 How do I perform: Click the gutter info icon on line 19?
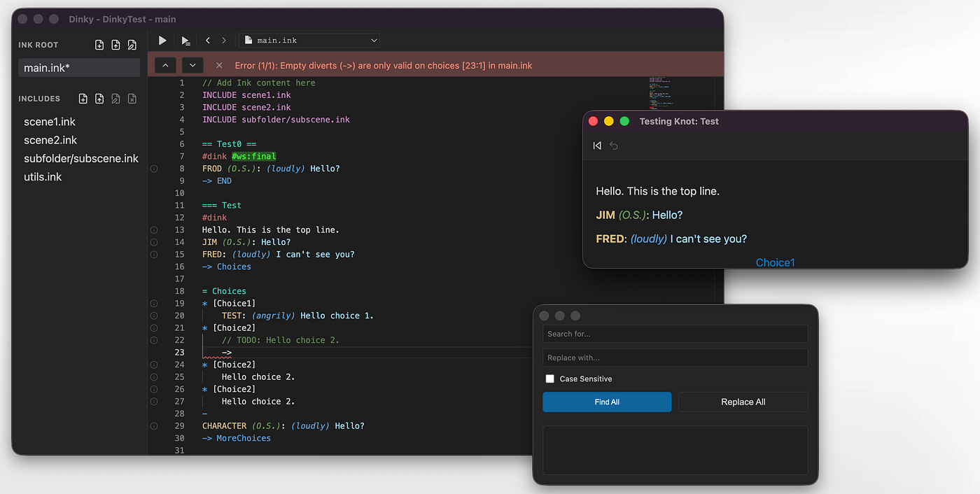(154, 303)
